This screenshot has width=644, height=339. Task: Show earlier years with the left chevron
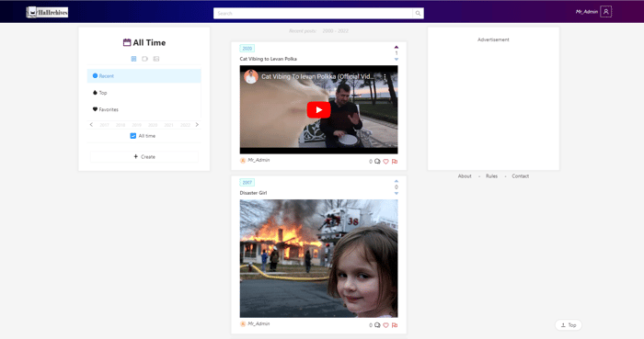coord(91,125)
